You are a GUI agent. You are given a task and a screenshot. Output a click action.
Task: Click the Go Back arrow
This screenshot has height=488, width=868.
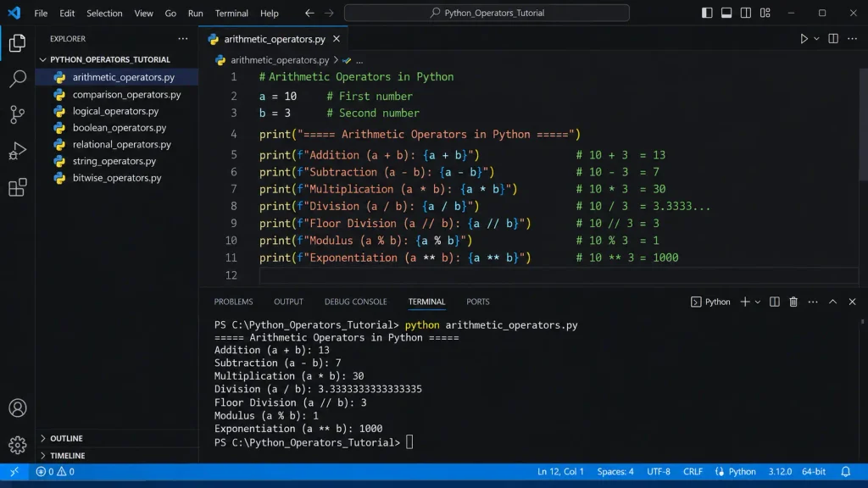click(x=309, y=13)
